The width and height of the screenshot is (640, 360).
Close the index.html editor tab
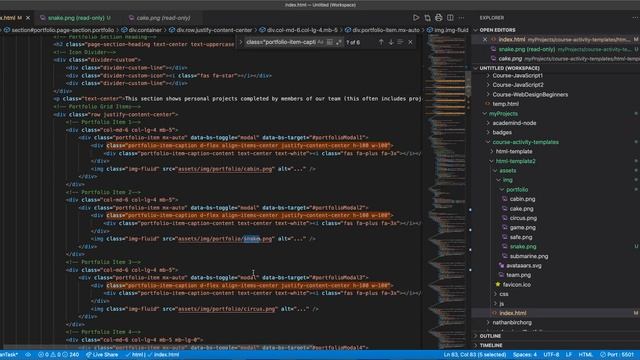[x=28, y=18]
